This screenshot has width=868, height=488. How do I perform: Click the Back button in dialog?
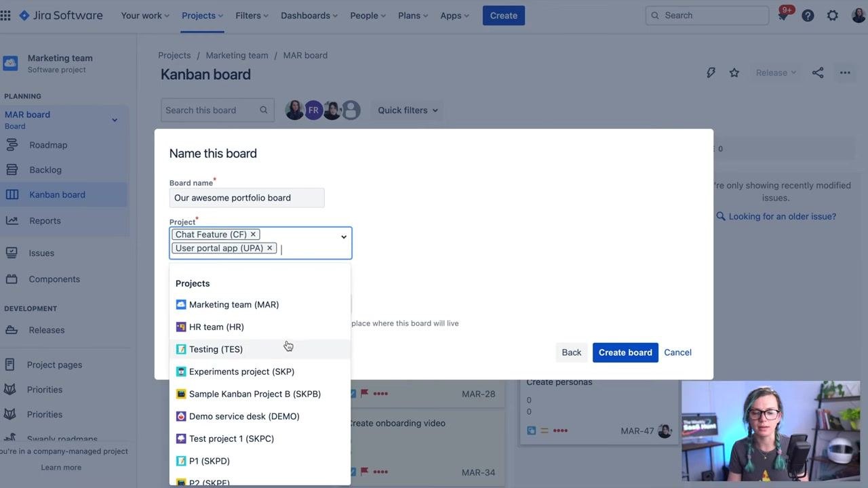572,352
